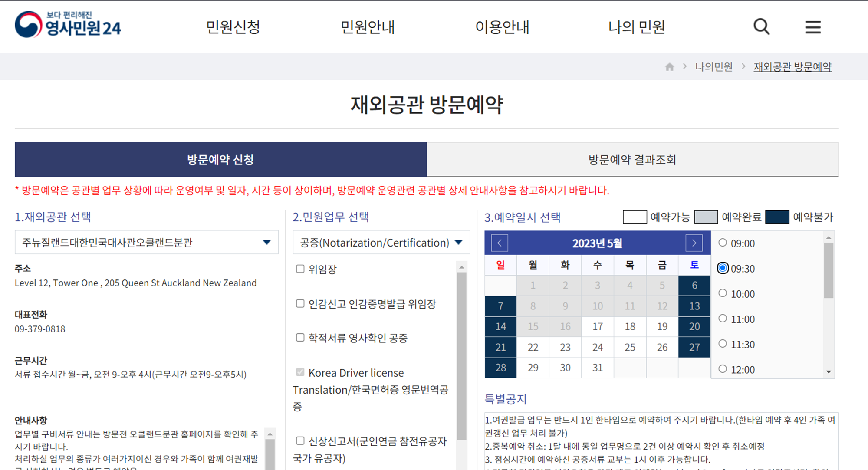Click the time list scrollbar thumb
This screenshot has height=470, width=868.
coord(829,270)
